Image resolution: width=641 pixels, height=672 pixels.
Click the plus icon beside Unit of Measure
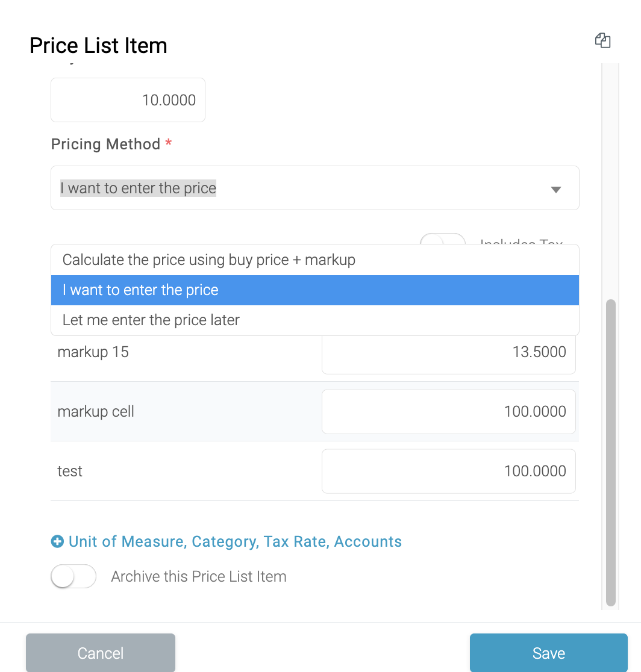coord(57,542)
